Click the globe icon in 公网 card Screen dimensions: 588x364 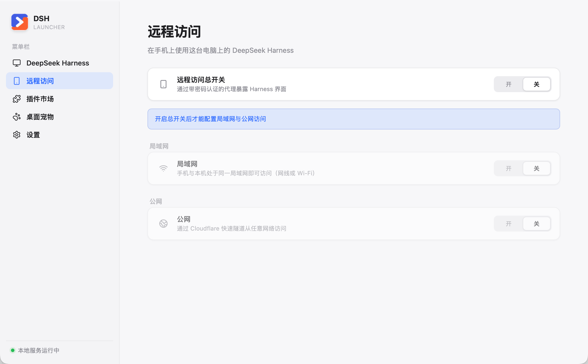163,224
